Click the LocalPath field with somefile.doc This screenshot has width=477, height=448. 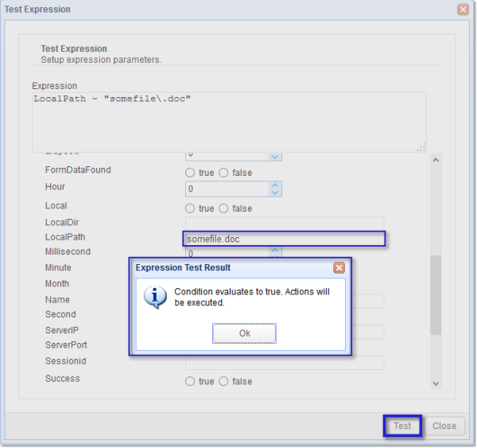pos(284,239)
